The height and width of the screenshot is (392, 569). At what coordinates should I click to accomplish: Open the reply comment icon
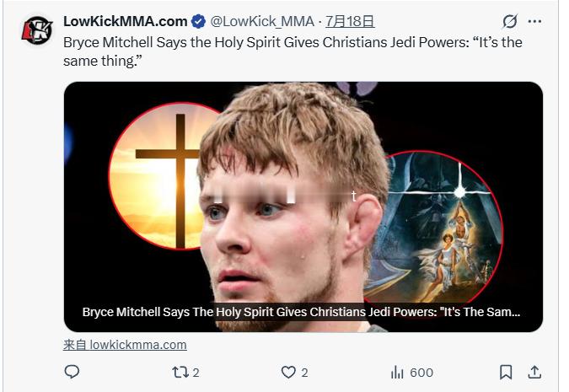(x=72, y=372)
